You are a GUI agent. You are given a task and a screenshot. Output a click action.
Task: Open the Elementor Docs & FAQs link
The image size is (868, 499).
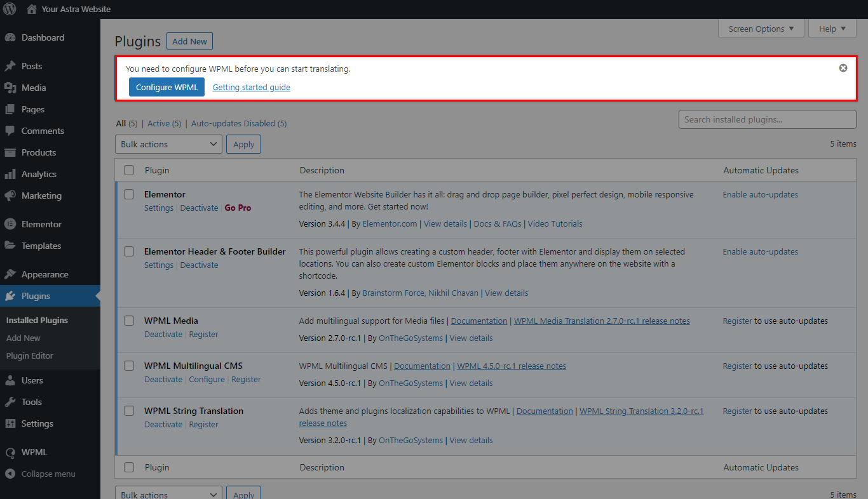click(x=498, y=224)
